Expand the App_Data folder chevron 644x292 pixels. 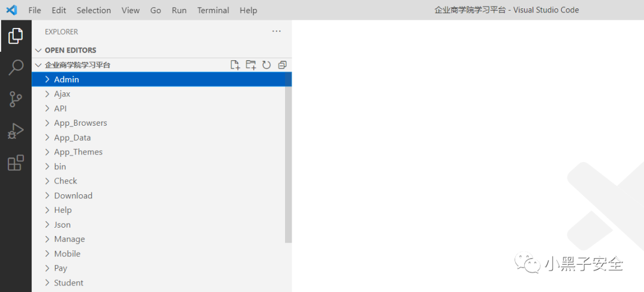47,138
